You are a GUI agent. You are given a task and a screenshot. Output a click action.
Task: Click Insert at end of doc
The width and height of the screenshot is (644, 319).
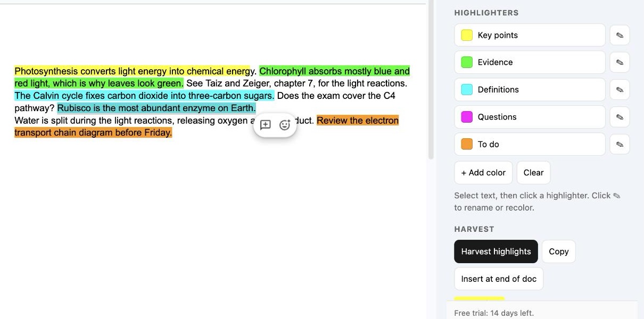pyautogui.click(x=499, y=279)
